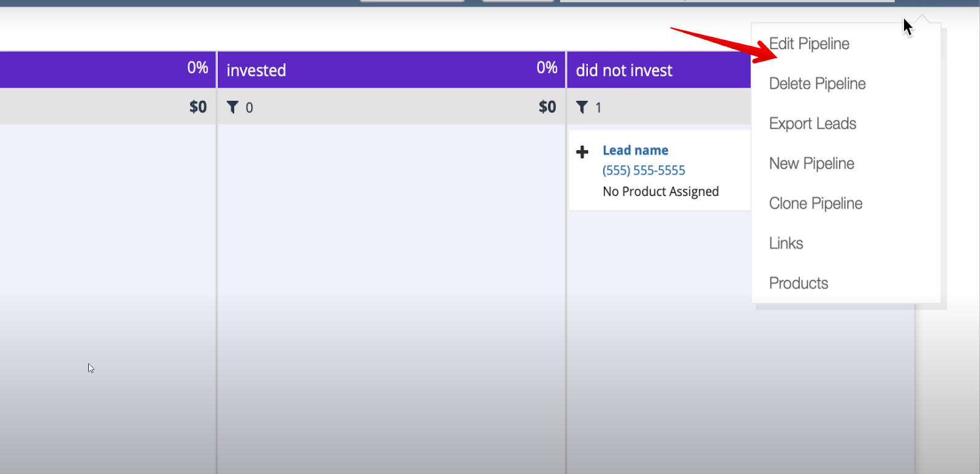Screen dimensions: 980x474
Task: Choose Edit Pipeline from the menu
Action: click(809, 44)
